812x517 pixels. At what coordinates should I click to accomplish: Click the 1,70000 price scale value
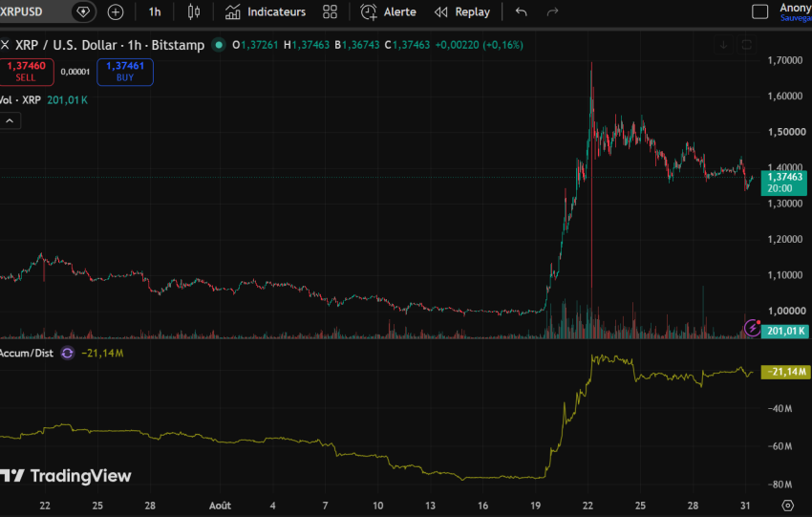pos(785,60)
